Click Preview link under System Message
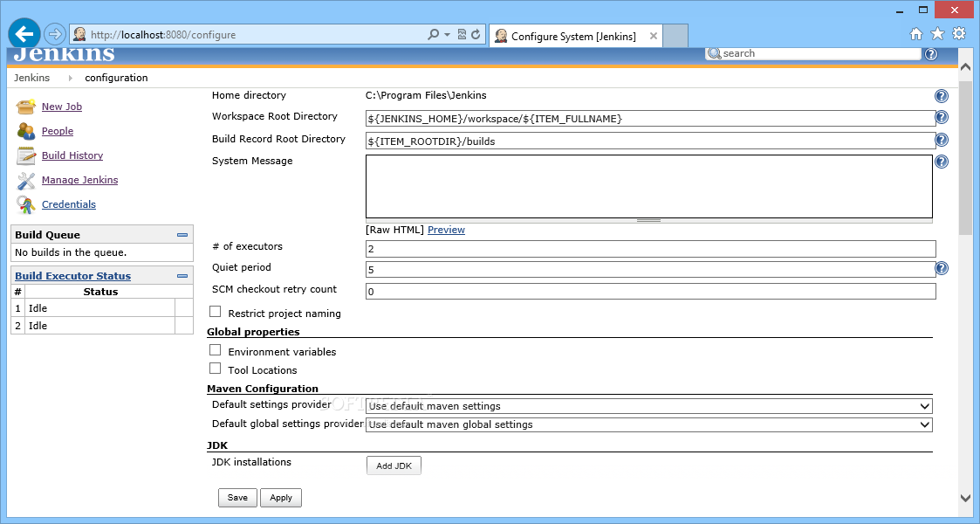The width and height of the screenshot is (980, 524). 446,230
